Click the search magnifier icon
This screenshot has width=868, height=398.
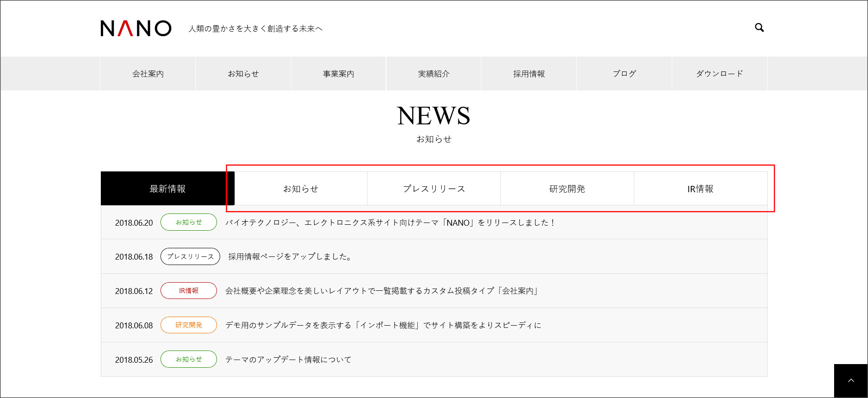point(759,28)
